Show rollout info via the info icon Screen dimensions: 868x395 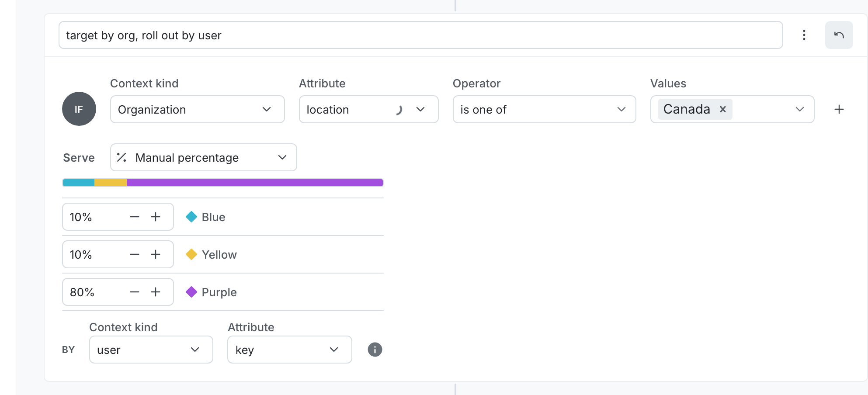point(375,350)
